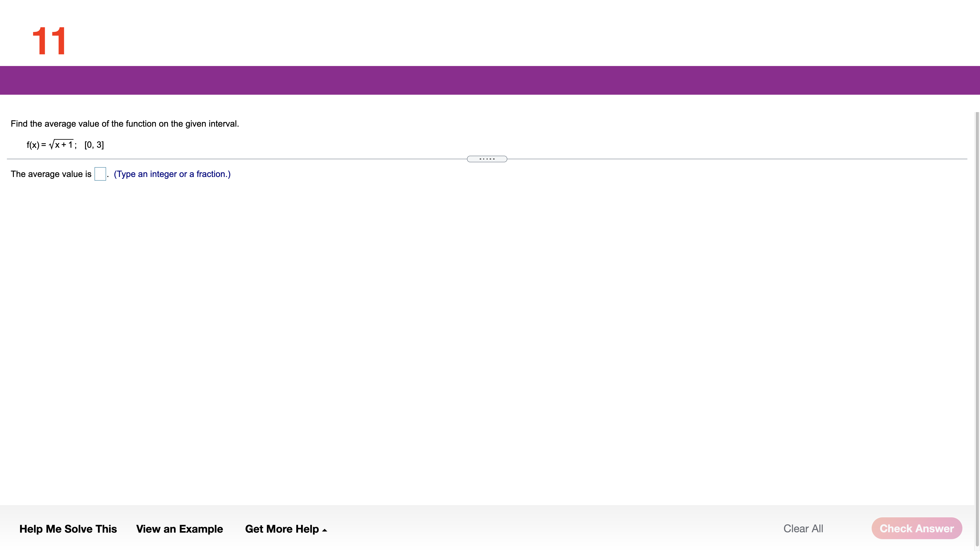
Task: Open View an Example
Action: coord(179,529)
